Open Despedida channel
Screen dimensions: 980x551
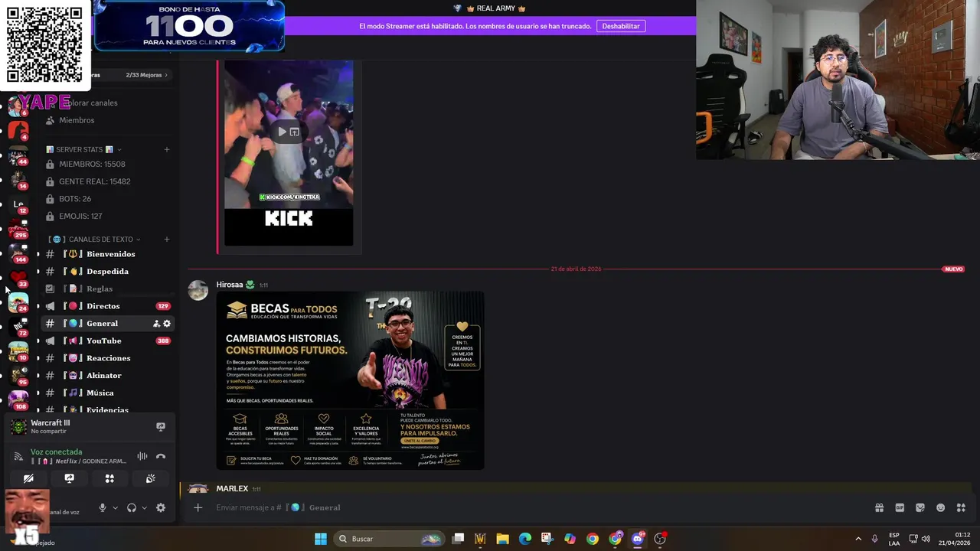(108, 272)
